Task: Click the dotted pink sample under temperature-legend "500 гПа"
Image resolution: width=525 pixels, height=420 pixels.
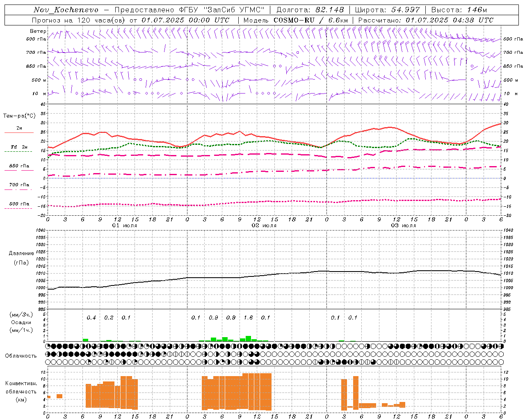Action: pos(18,208)
